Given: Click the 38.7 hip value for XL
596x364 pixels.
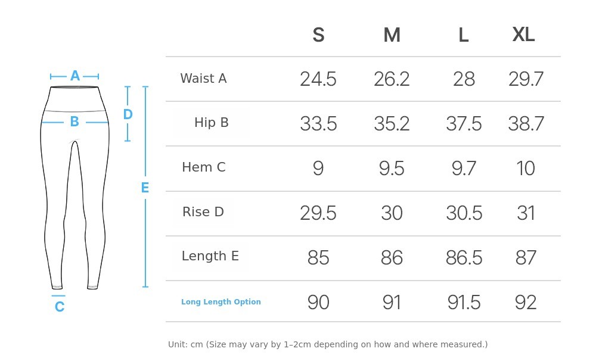Looking at the screenshot, I should coord(526,124).
